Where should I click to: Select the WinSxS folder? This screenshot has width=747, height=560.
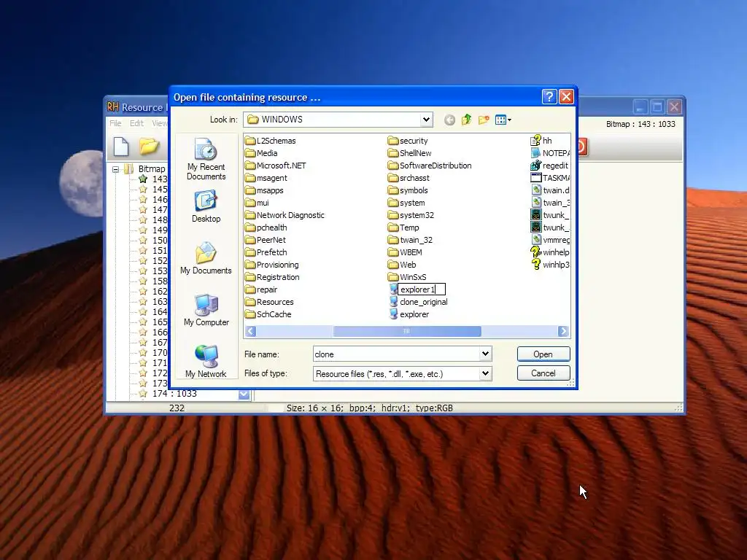407,276
